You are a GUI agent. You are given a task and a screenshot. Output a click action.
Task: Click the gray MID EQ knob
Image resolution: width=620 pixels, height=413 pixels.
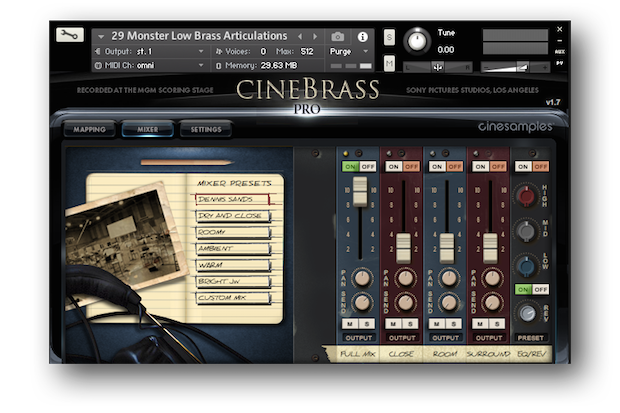(x=526, y=231)
